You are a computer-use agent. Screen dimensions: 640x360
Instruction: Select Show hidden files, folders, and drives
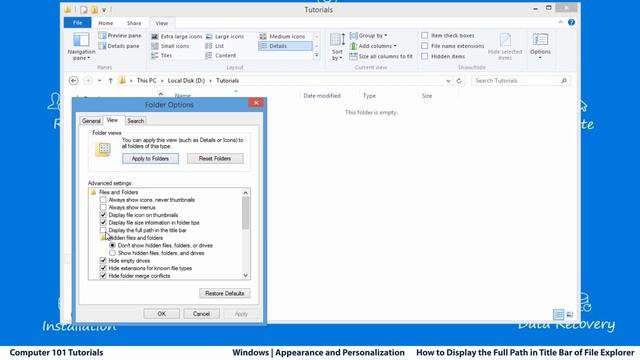pyautogui.click(x=112, y=253)
